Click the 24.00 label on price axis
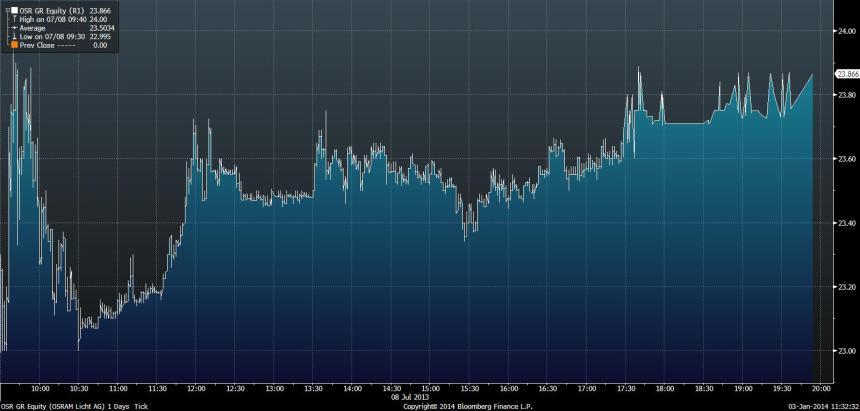The height and width of the screenshot is (411, 860). 845,31
